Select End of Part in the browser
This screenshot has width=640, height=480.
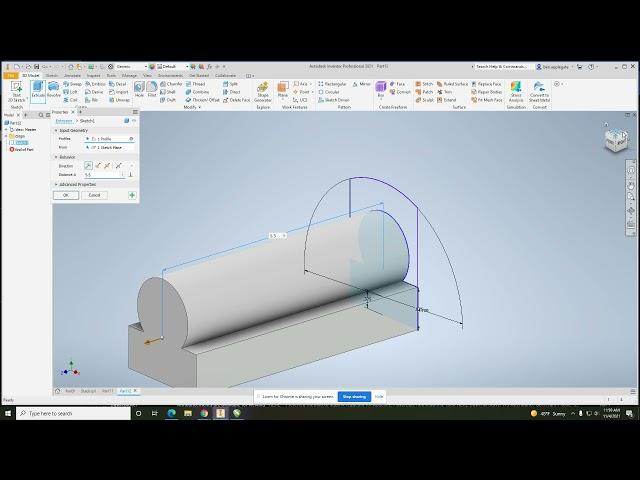22,149
